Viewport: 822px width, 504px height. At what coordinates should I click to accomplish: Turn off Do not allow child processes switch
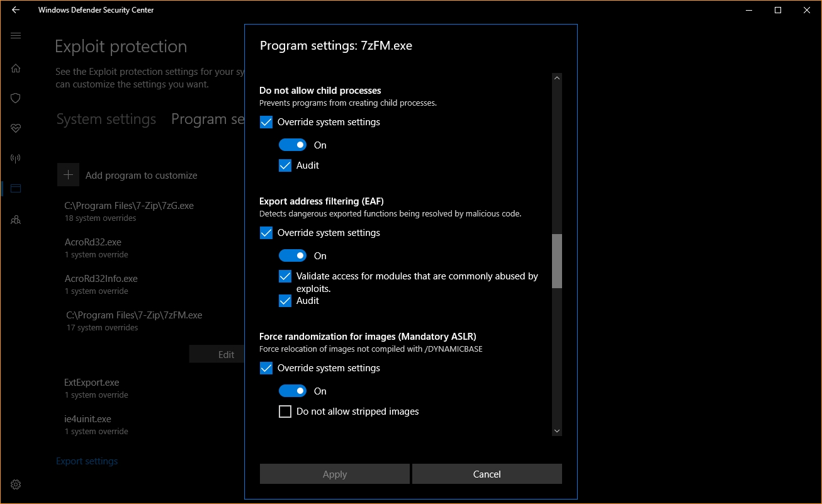[293, 145]
